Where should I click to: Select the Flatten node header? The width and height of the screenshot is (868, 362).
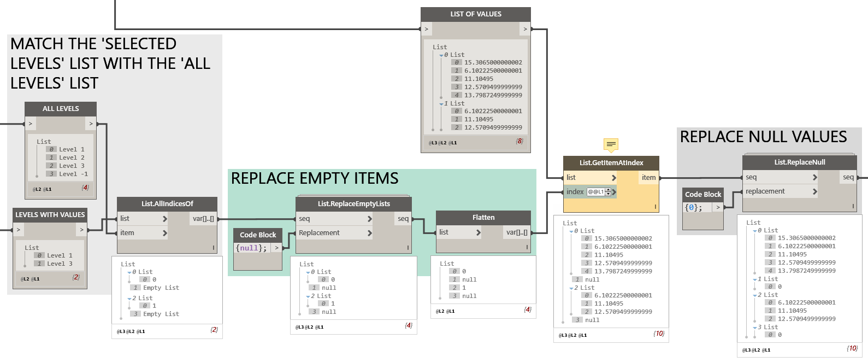483,217
